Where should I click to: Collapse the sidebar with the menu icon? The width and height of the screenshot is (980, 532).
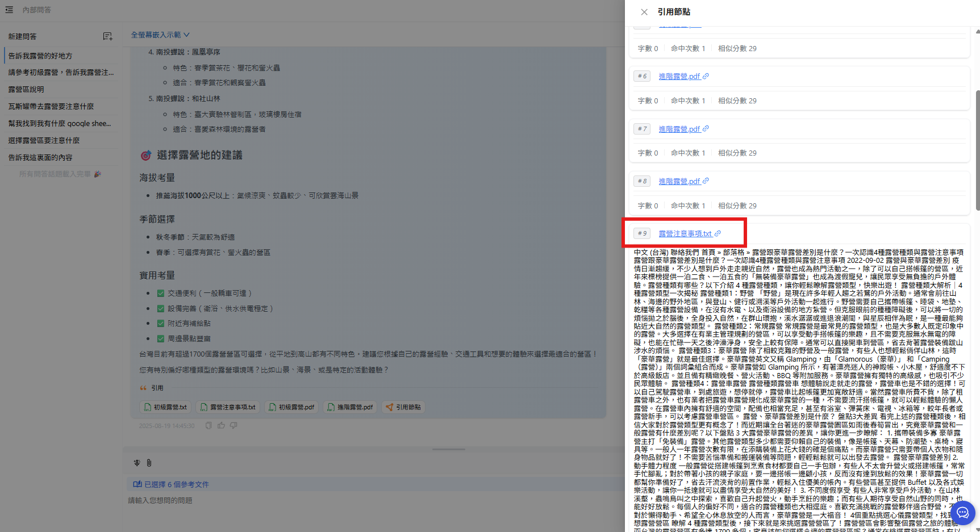(9, 10)
